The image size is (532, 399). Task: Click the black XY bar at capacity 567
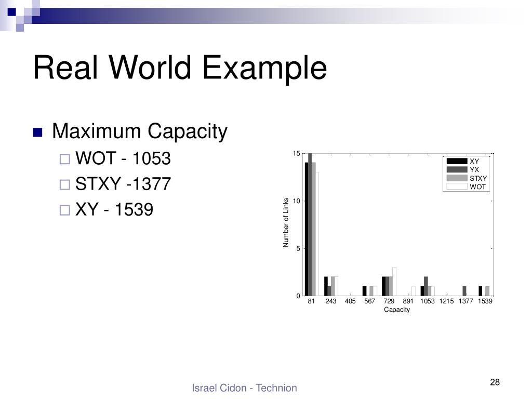(x=364, y=291)
